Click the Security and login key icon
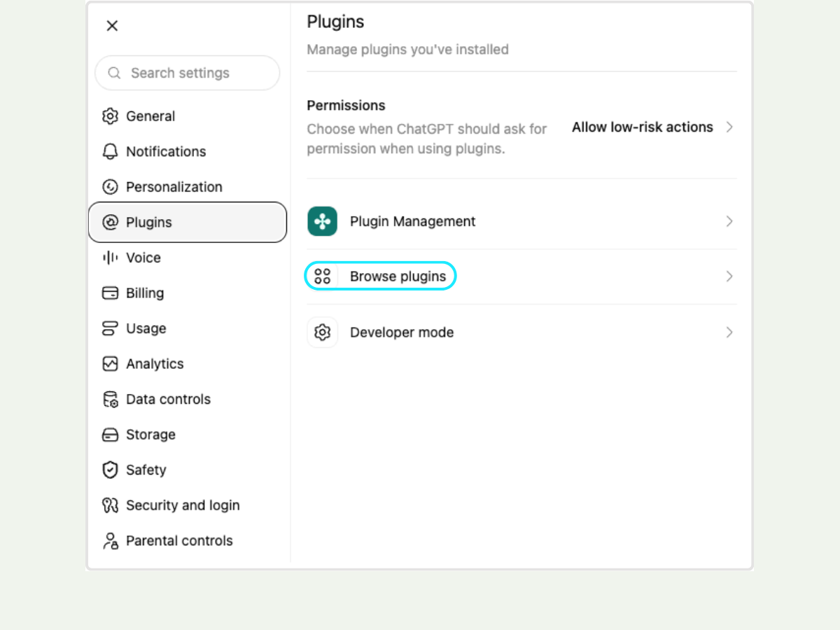The image size is (840, 630). pyautogui.click(x=110, y=505)
